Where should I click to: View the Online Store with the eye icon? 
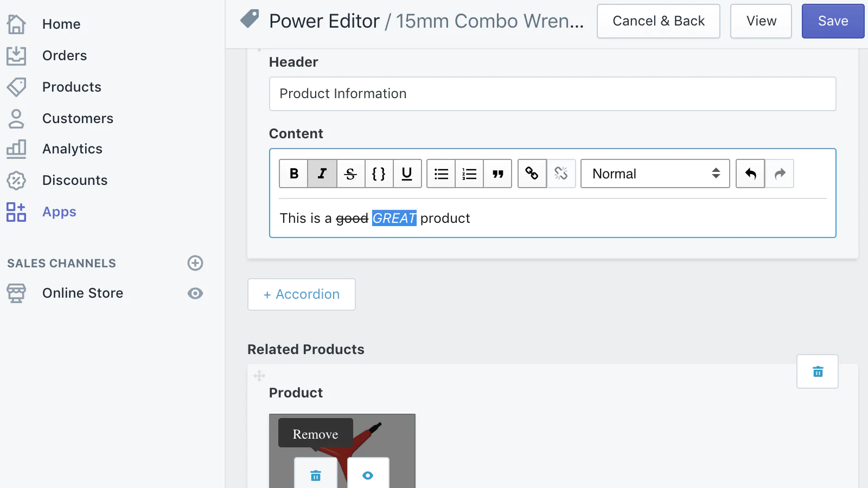[x=195, y=293]
